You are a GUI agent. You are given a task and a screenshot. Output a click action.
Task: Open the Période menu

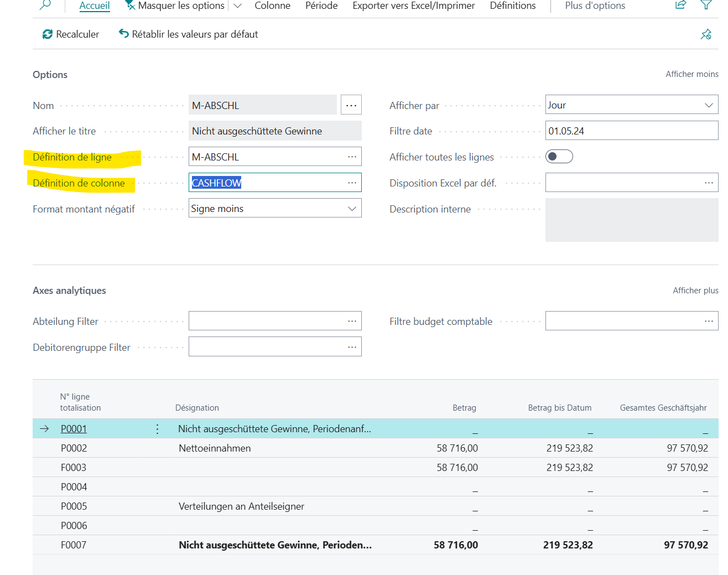click(321, 6)
